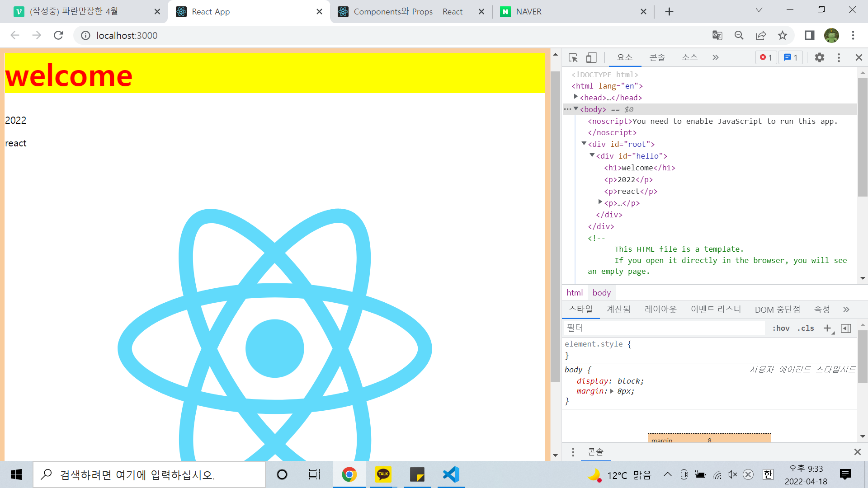Open the 계산됨 computed tab
This screenshot has width=868, height=488.
[x=618, y=310]
